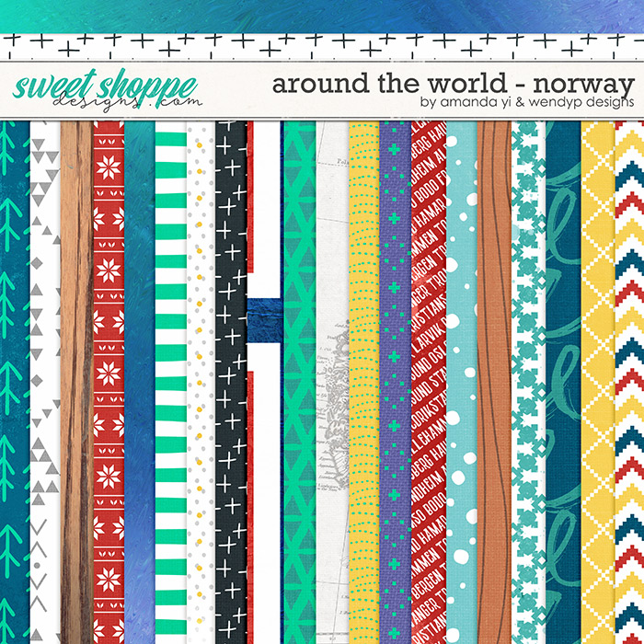
Task: Click the 'around the world - norway' title
Action: 454,84
